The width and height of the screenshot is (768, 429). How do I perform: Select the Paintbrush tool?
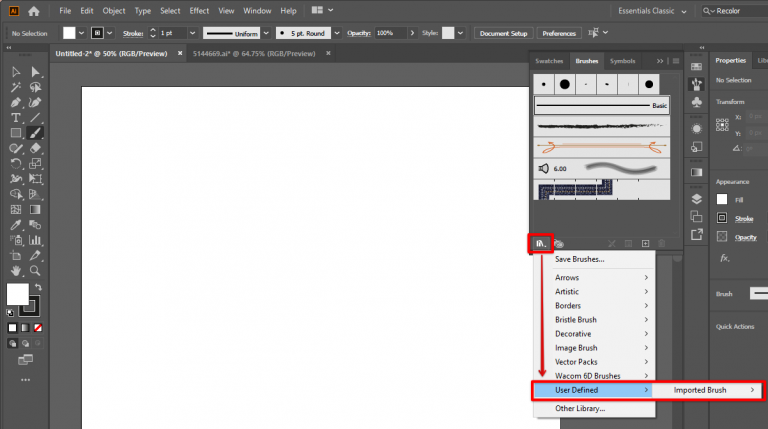pos(36,132)
